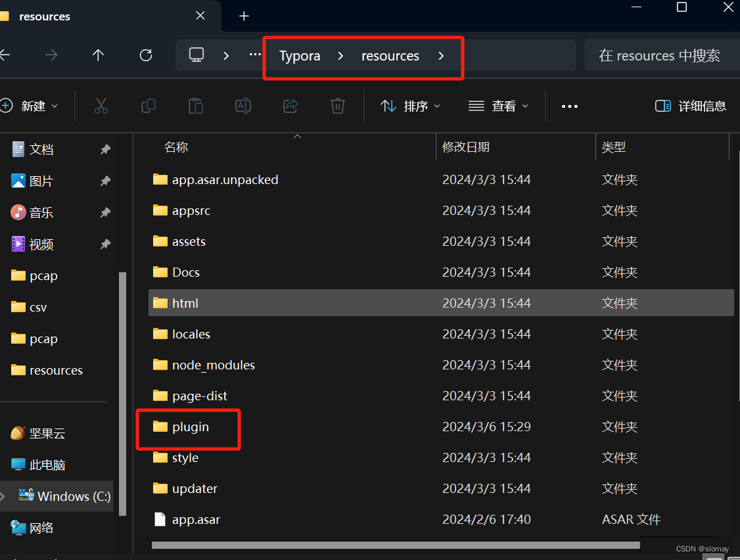This screenshot has width=740, height=560.
Task: Open the 查看 view options dropdown
Action: click(x=498, y=105)
